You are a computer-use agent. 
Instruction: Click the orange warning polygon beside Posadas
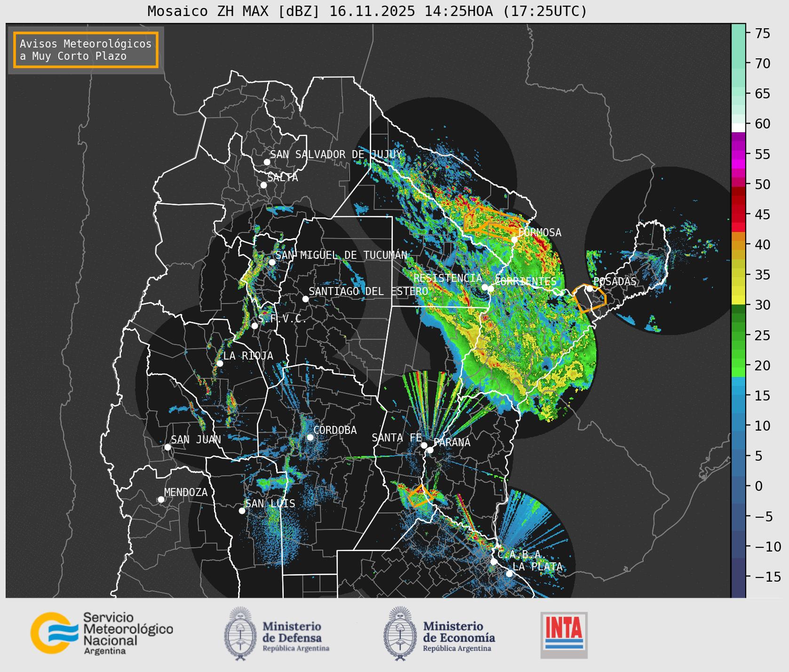tap(589, 298)
